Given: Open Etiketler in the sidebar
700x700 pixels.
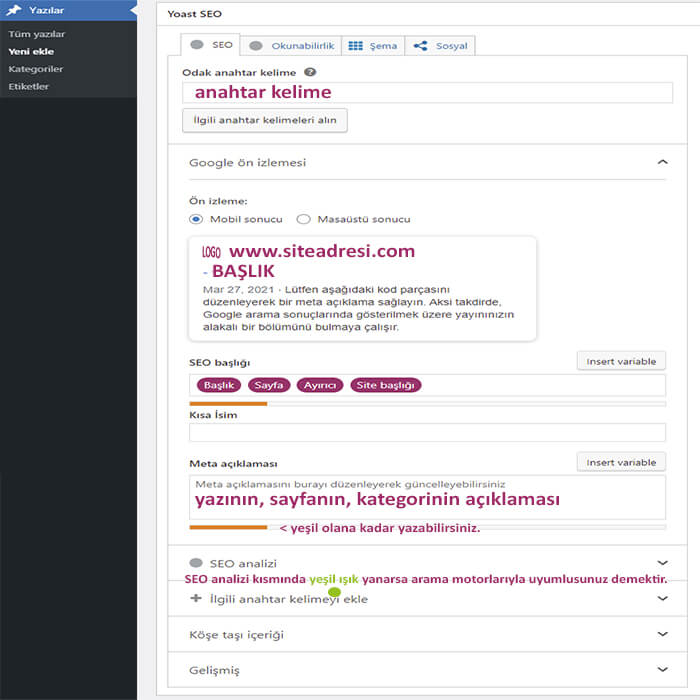Looking at the screenshot, I should pos(29,86).
